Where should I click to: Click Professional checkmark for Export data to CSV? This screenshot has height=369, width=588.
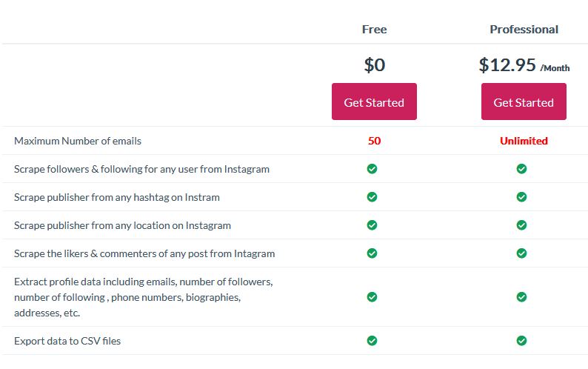(x=521, y=341)
